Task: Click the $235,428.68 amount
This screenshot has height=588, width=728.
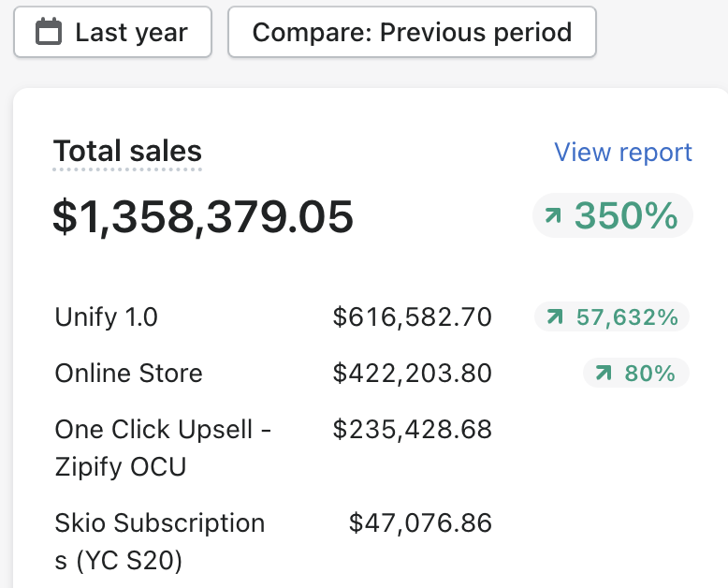Action: point(413,429)
